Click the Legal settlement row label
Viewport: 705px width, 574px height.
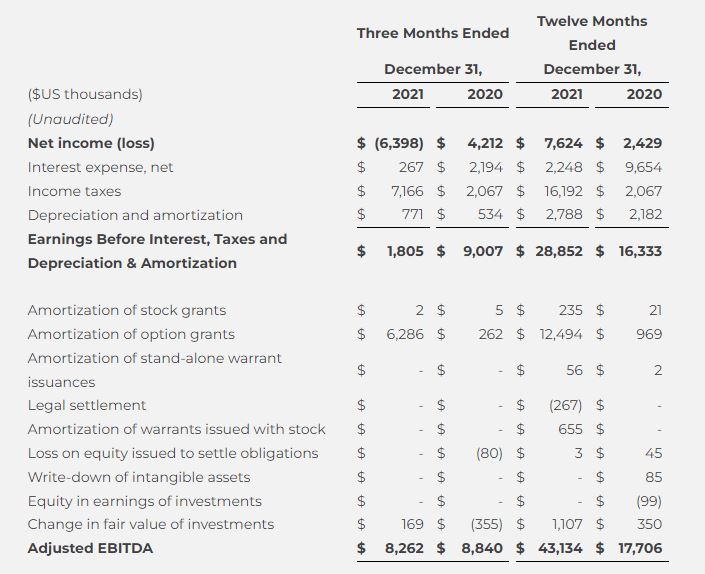coord(87,405)
